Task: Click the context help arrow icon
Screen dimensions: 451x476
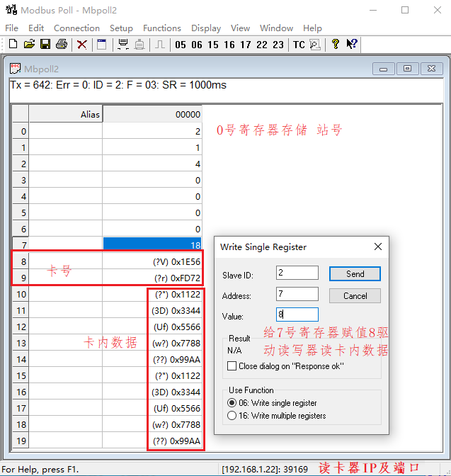Action: point(352,44)
